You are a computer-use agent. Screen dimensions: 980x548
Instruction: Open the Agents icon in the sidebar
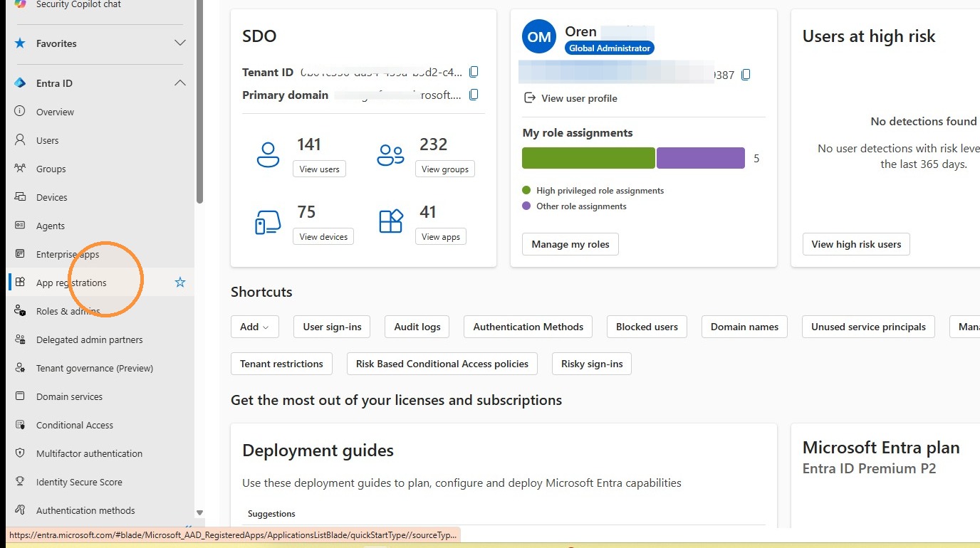point(21,226)
